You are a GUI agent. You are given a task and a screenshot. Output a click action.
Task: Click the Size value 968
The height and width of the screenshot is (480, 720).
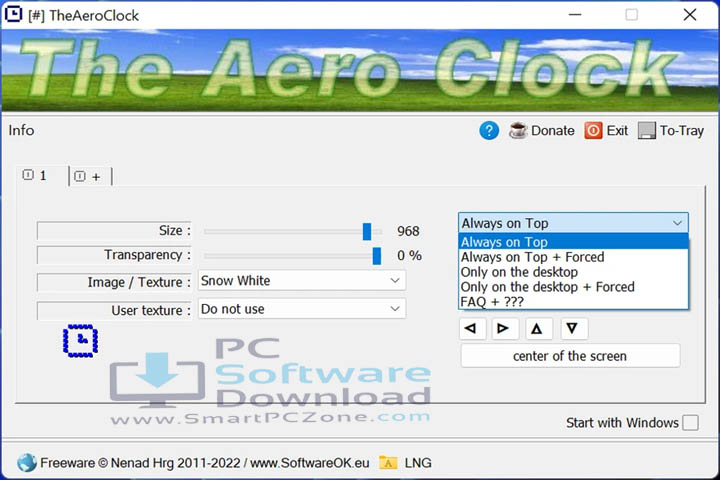408,231
